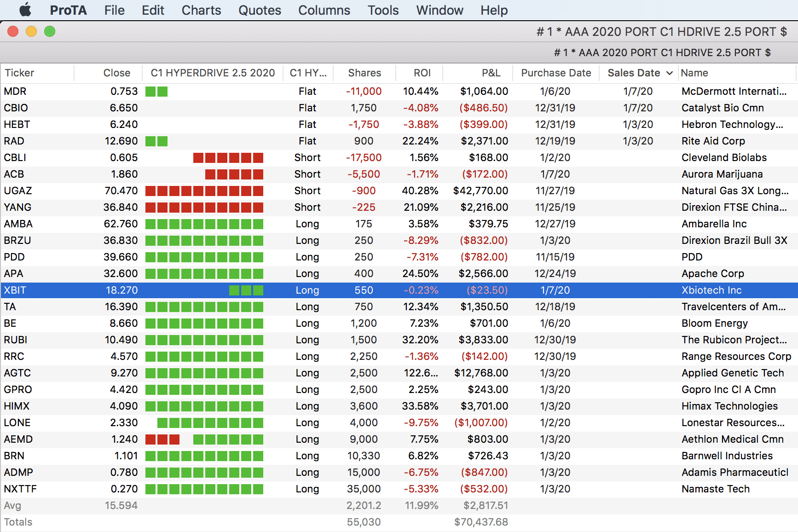Select the AGTC ticker row

(399, 373)
